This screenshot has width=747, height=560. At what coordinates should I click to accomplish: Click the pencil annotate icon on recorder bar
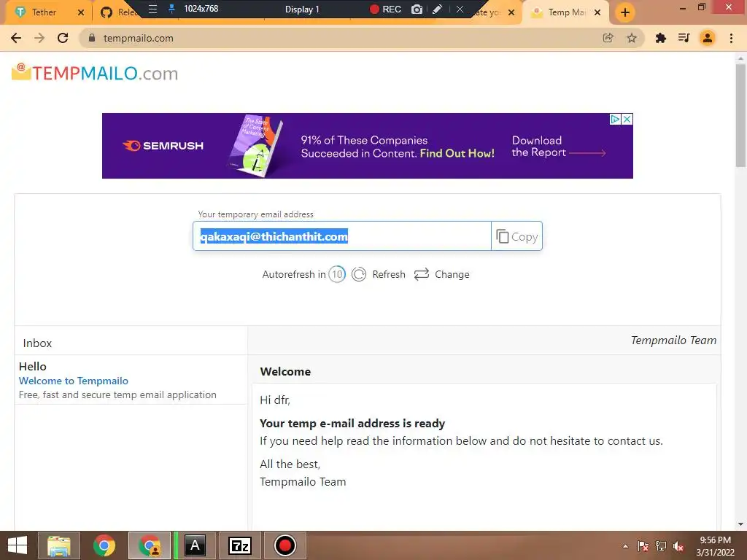pos(438,9)
